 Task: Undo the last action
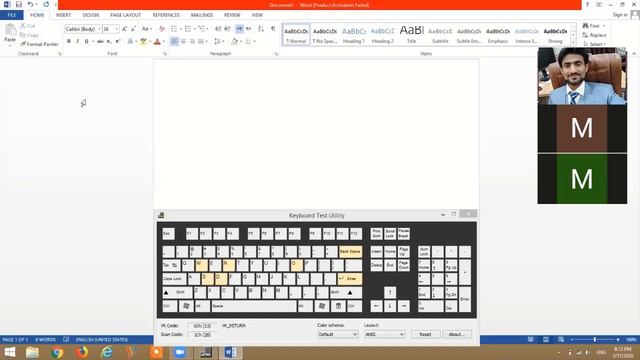coord(30,4)
